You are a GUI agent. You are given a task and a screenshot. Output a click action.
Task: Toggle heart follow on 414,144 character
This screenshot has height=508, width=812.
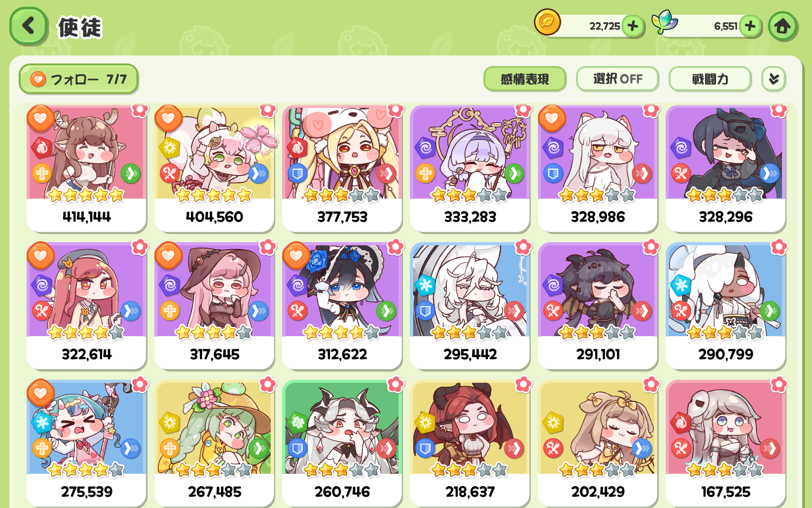(x=41, y=118)
